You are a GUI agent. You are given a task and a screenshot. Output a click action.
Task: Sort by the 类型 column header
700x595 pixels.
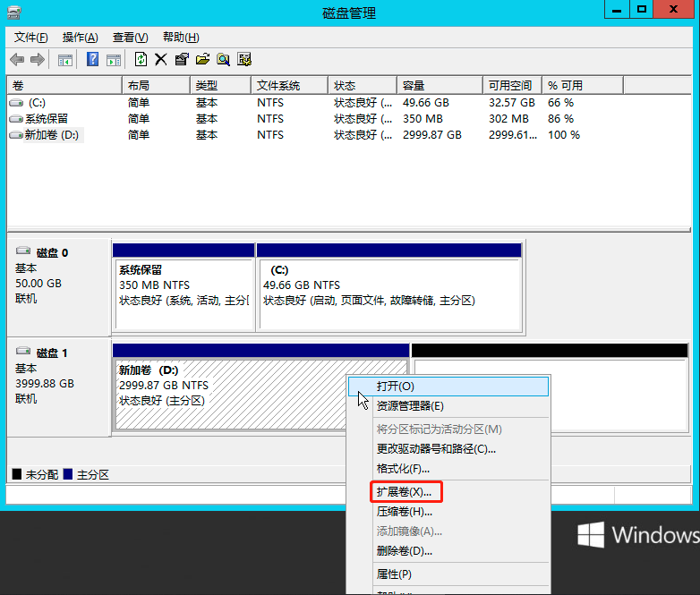pyautogui.click(x=221, y=85)
